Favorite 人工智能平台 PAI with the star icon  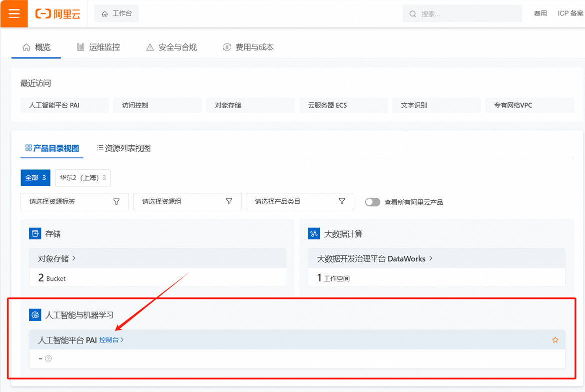555,340
